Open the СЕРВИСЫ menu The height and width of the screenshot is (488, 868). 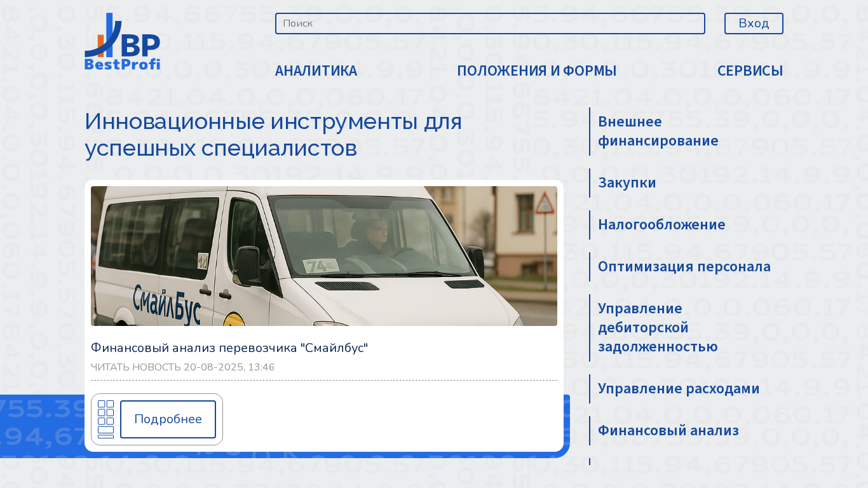click(750, 71)
